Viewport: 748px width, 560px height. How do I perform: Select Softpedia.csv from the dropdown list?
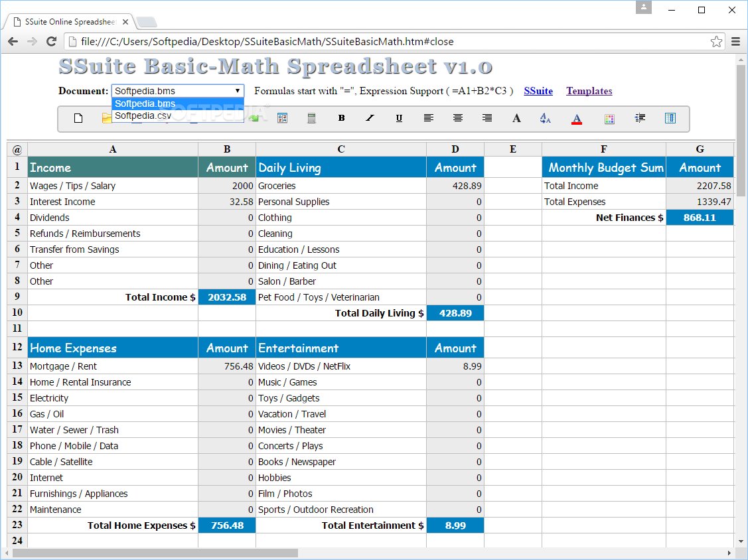coord(178,116)
